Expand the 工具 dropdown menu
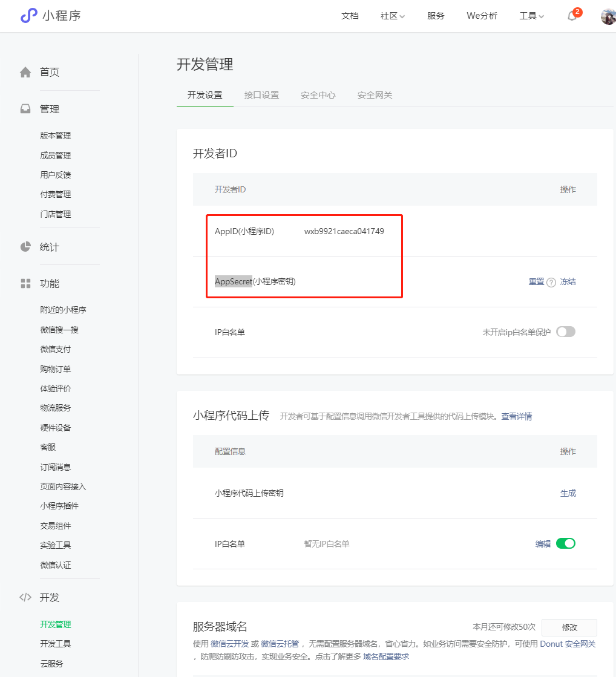 click(x=531, y=16)
